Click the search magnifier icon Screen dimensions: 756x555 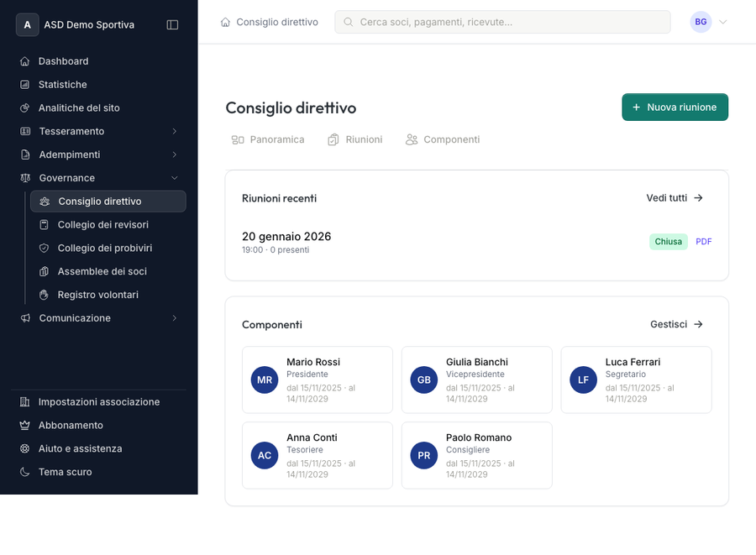pos(348,22)
